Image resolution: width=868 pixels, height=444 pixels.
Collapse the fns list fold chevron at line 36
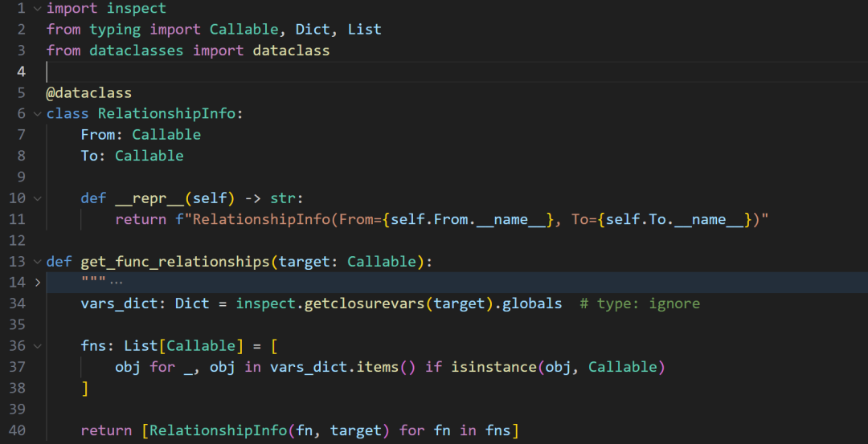tap(37, 346)
